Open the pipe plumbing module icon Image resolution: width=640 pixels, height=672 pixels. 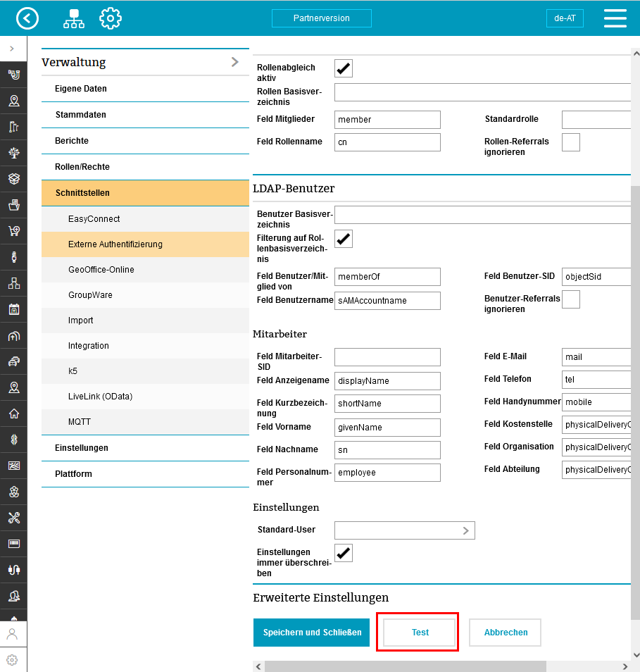14,75
